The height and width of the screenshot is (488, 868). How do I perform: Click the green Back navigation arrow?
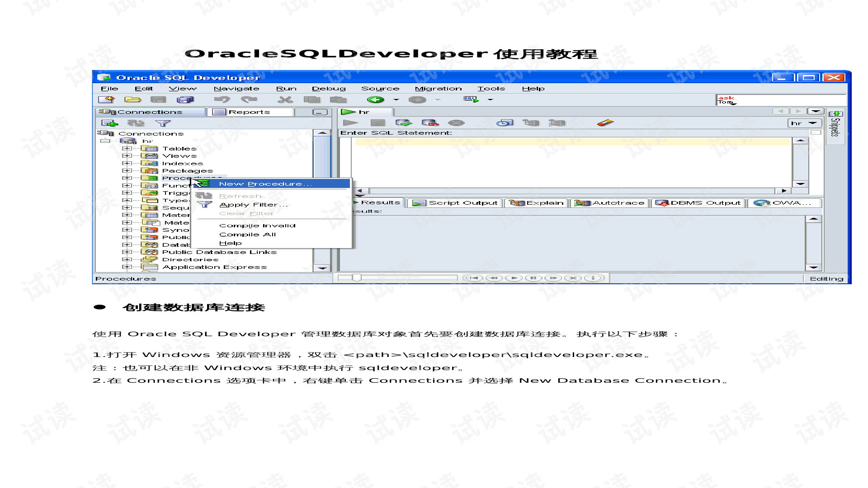tap(375, 99)
